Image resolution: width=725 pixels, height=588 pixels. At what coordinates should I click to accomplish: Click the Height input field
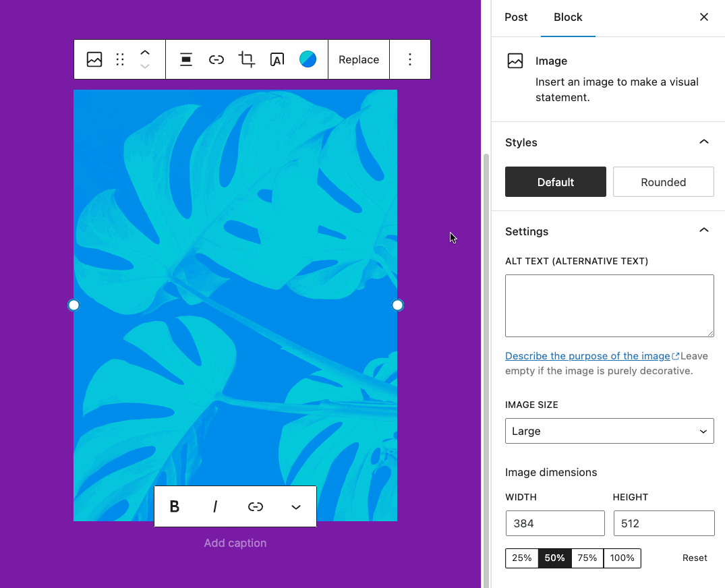[x=664, y=523]
